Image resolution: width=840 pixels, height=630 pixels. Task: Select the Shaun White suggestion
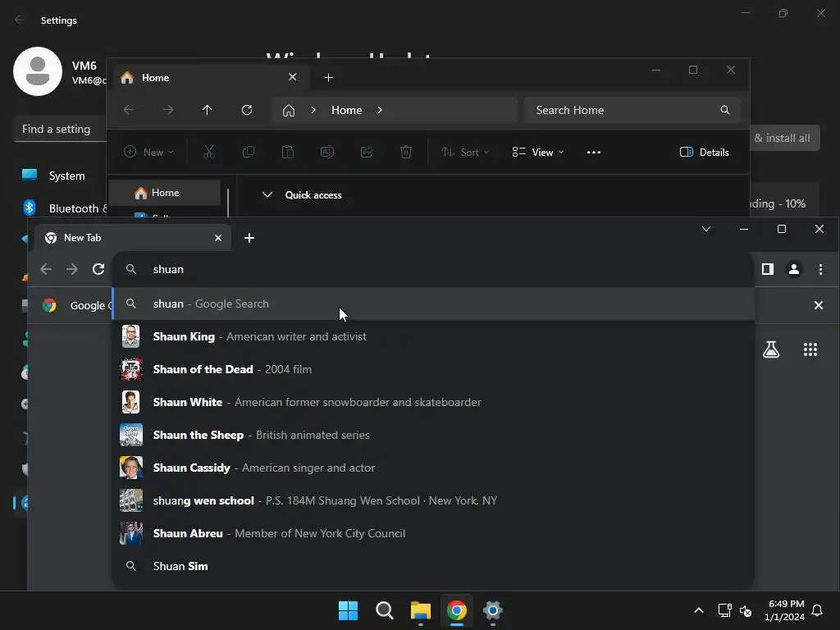tap(433, 402)
